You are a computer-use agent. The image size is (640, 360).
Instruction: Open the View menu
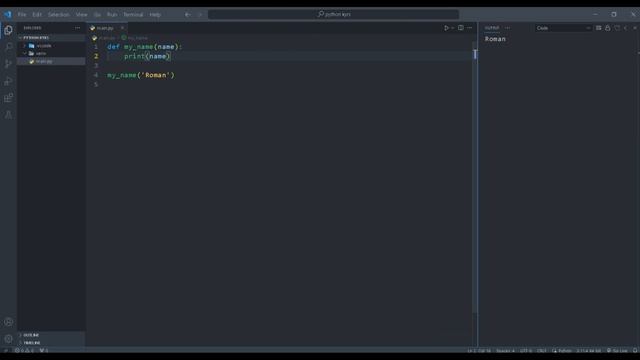81,14
